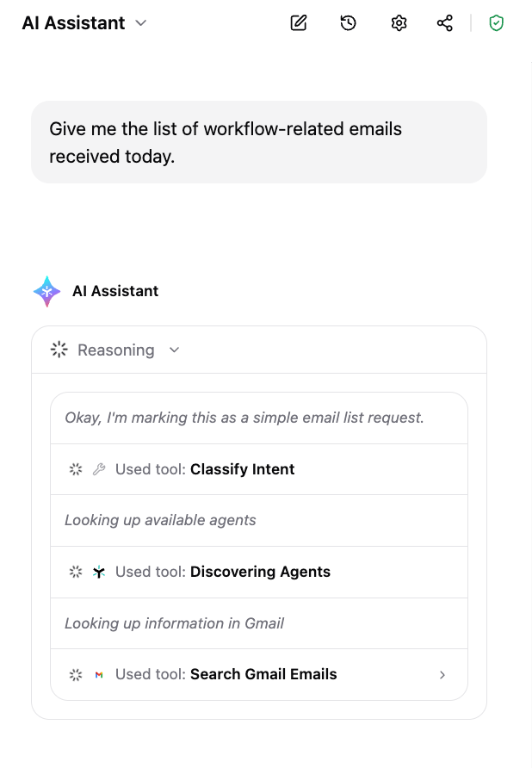Click the Gmail icon beside Search Gmail Emails
The height and width of the screenshot is (768, 532).
99,675
